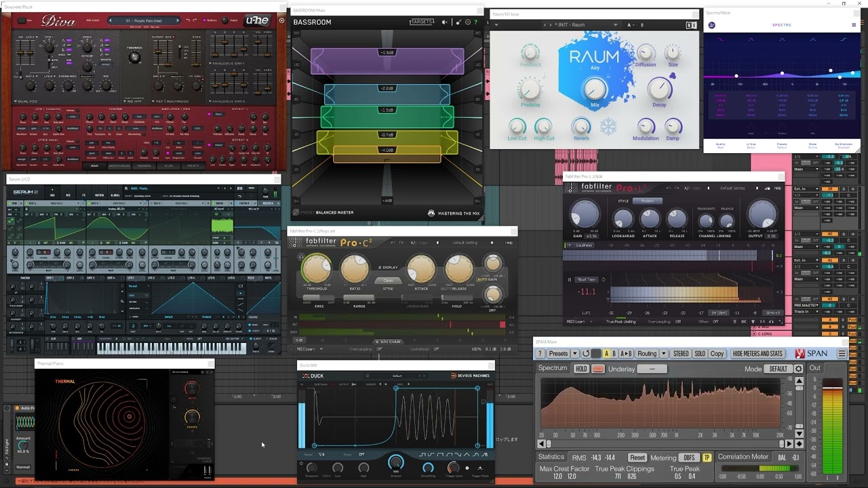This screenshot has width=868, height=488.
Task: Click the SPAN Copy button
Action: (x=717, y=354)
